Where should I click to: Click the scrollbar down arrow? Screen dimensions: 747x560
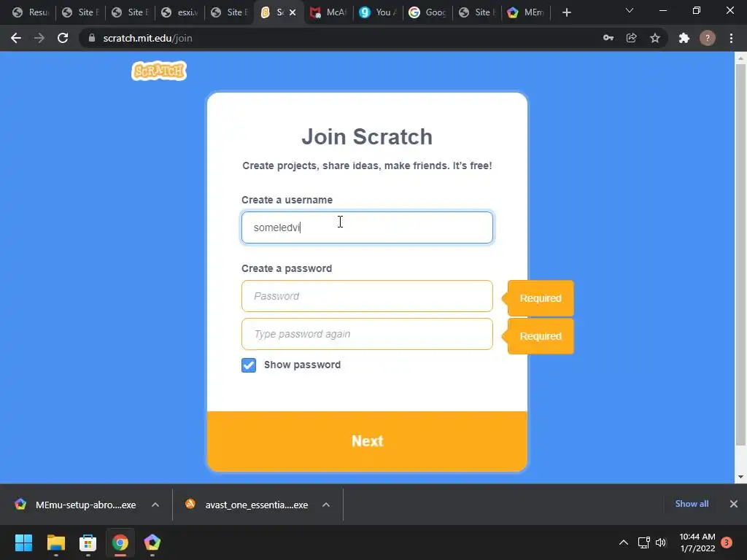point(740,477)
